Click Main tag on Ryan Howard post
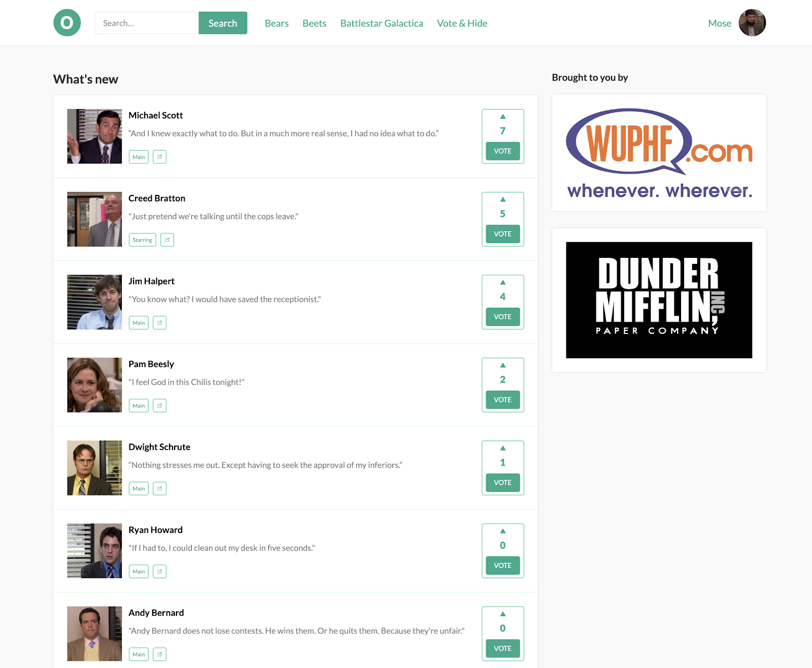Image resolution: width=812 pixels, height=668 pixels. tap(139, 571)
